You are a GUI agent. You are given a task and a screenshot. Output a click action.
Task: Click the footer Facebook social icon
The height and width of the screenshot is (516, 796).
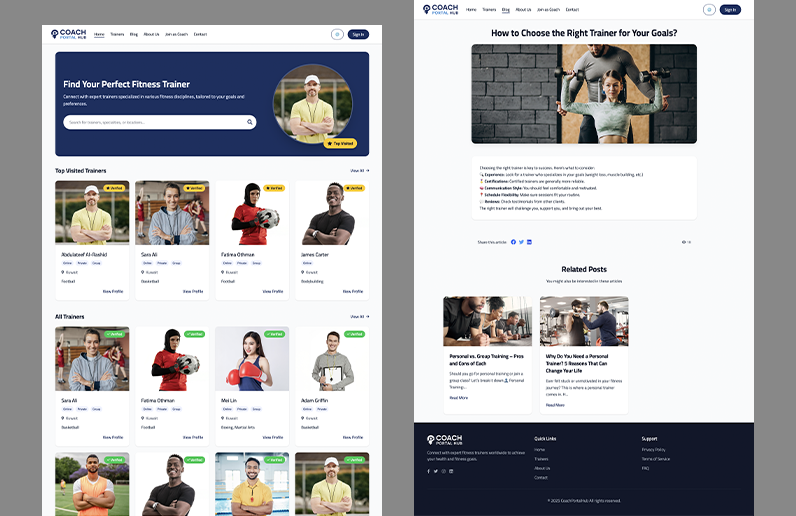coord(428,471)
